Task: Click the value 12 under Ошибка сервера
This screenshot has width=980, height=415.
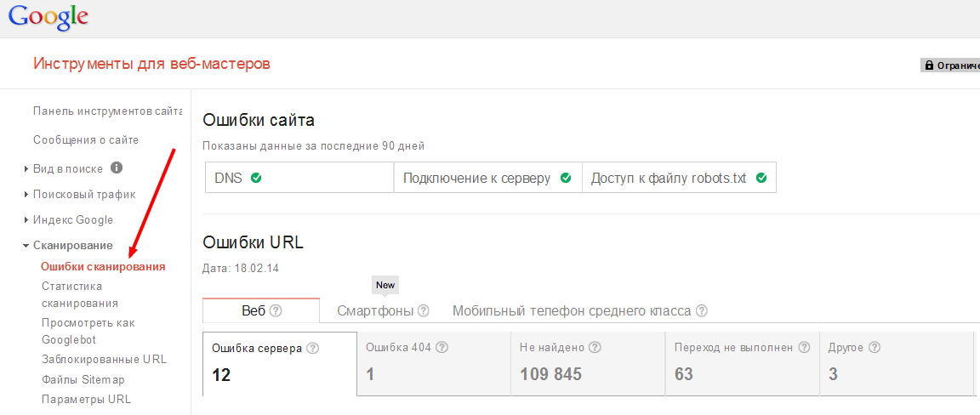Action: pos(221,375)
